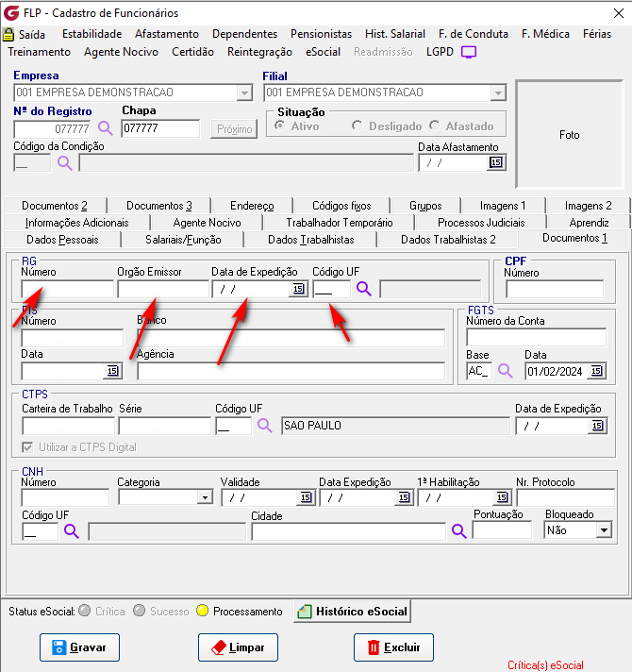Screen dimensions: 632x672
Task: Focus the RG Número field
Action: (68, 290)
